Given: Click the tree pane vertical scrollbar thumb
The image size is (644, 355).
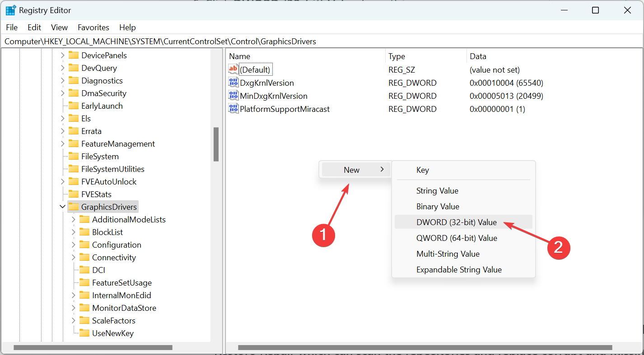Looking at the screenshot, I should [216, 144].
